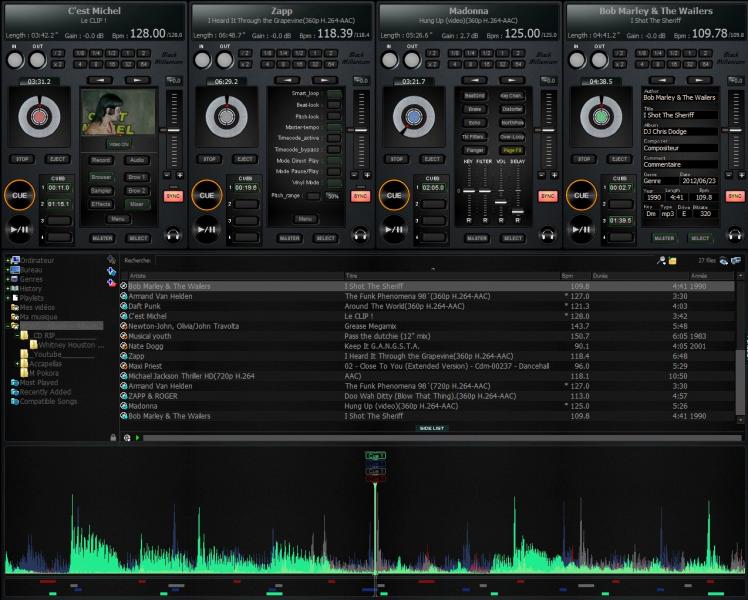Expand the Genres folder in browser tree
The width and height of the screenshot is (748, 600).
click(8, 279)
